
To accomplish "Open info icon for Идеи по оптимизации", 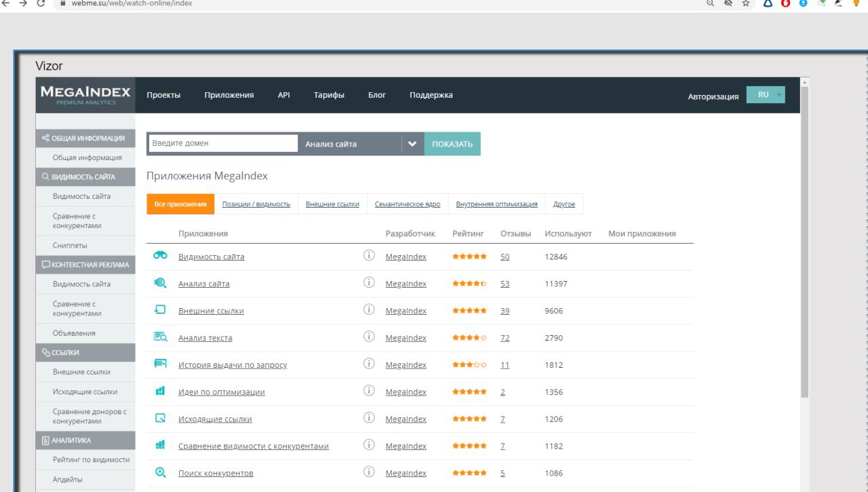I will [369, 391].
